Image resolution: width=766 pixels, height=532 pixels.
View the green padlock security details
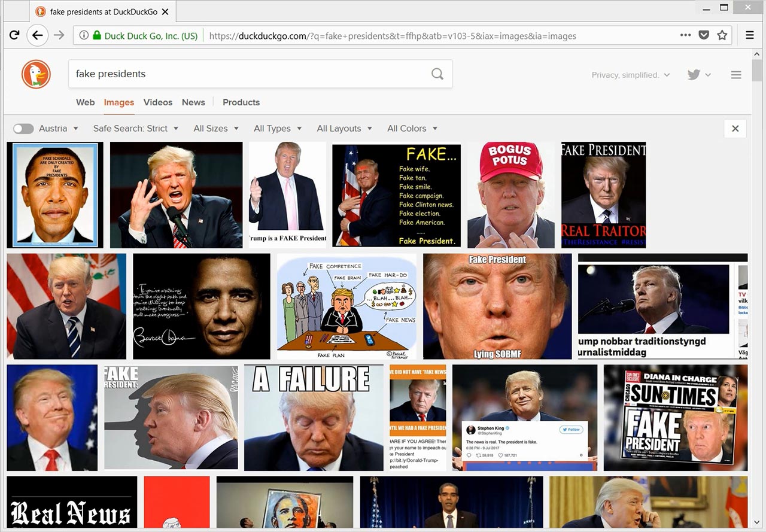coord(97,35)
